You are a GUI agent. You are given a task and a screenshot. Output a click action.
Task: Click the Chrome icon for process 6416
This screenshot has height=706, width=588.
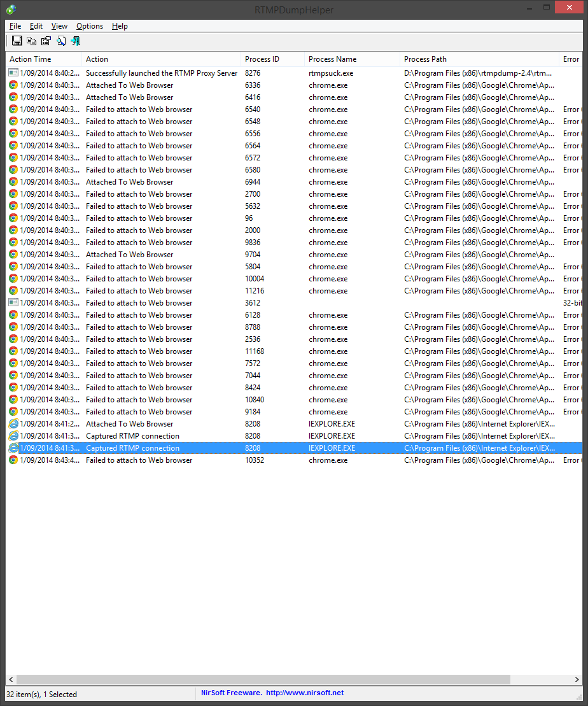tap(13, 97)
